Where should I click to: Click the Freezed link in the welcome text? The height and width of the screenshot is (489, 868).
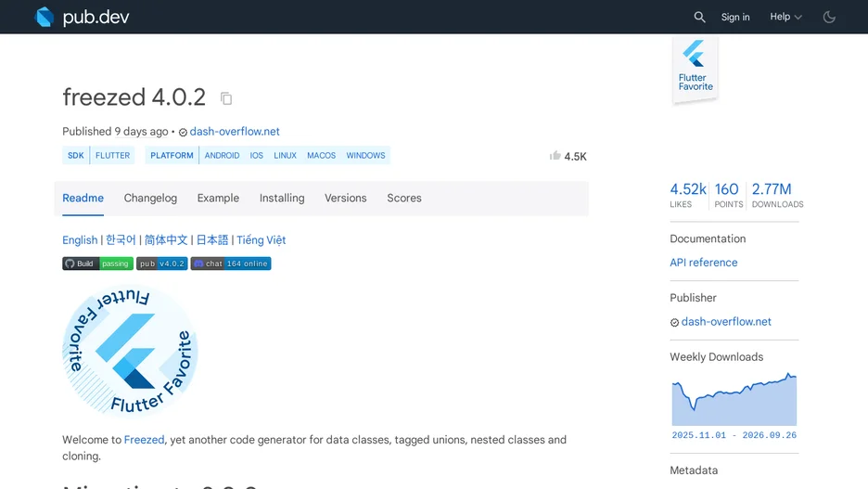144,440
